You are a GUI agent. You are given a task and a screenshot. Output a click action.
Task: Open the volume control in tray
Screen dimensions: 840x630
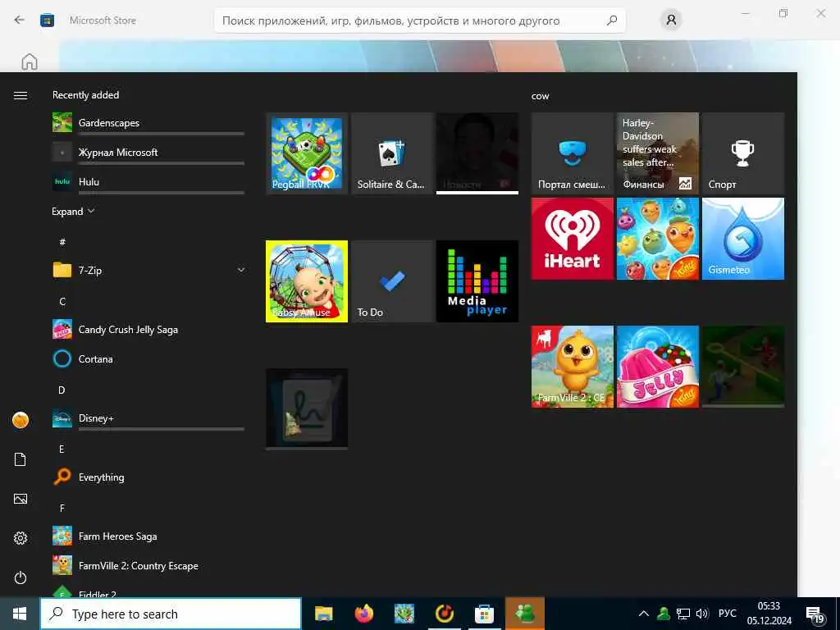point(702,614)
